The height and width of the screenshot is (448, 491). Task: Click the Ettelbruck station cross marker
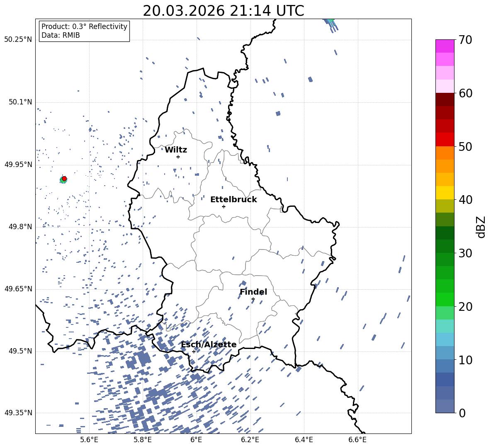(x=224, y=206)
